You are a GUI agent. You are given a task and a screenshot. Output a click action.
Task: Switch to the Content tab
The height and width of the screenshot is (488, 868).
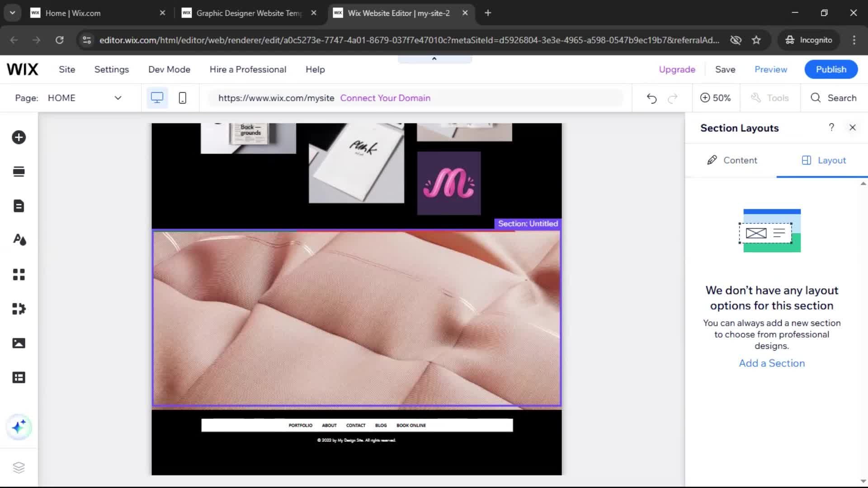[x=731, y=160]
